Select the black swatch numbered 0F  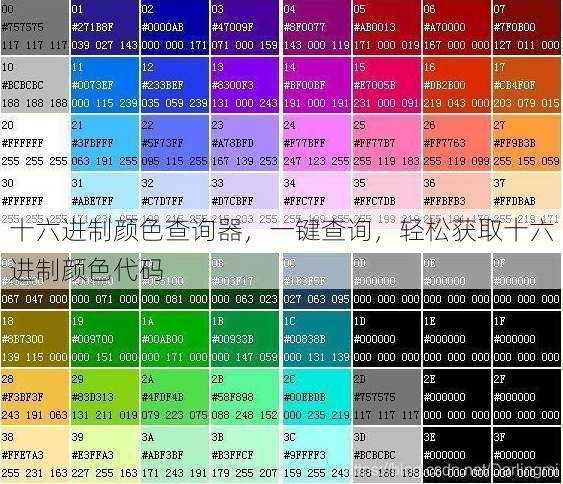coord(526,281)
